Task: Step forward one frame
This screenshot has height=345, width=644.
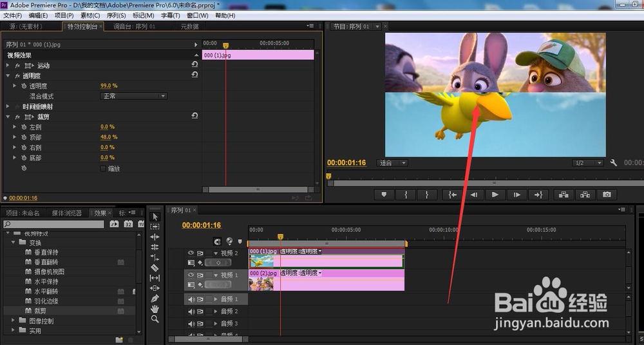Action: (516, 195)
